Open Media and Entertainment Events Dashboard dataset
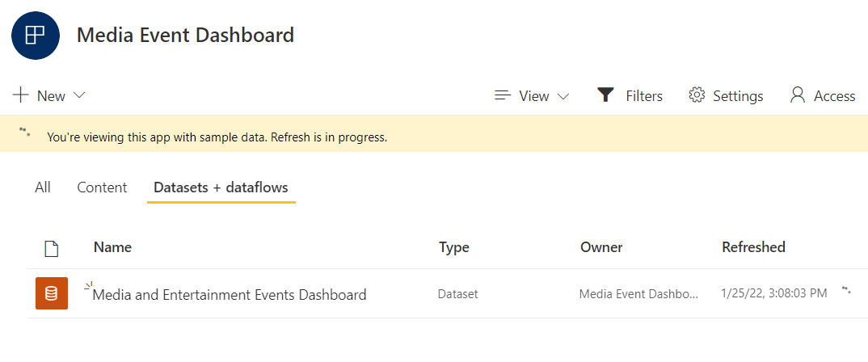This screenshot has width=868, height=362. [230, 295]
